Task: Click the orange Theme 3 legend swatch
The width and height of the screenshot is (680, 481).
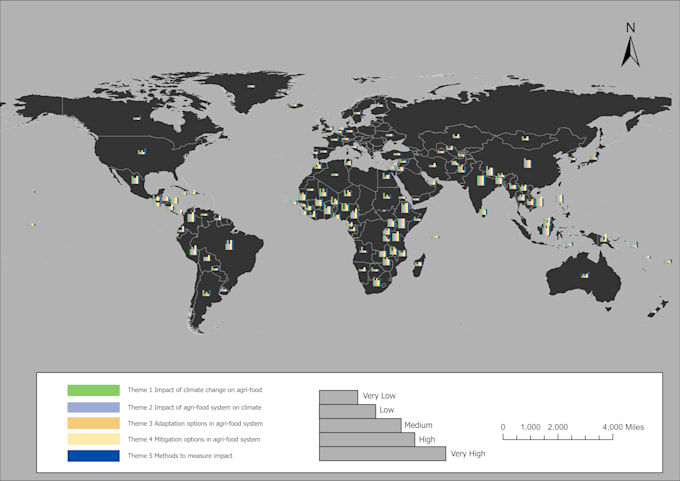Action: click(x=93, y=423)
